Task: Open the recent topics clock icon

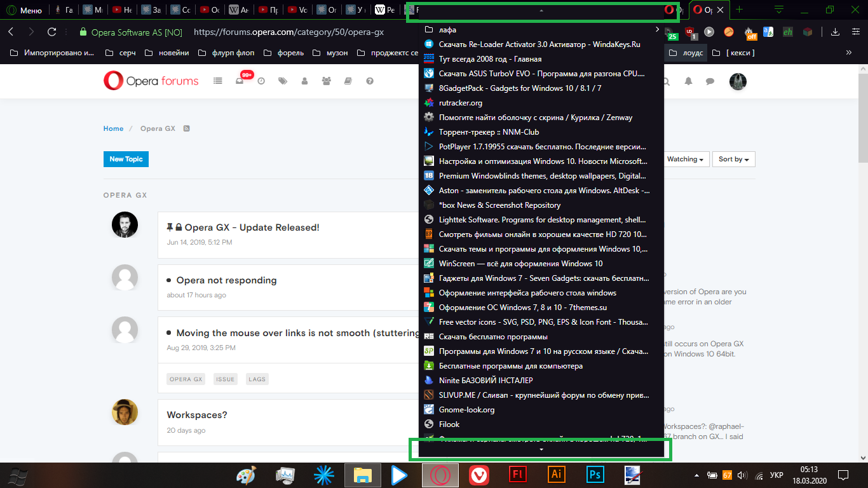Action: point(261,81)
